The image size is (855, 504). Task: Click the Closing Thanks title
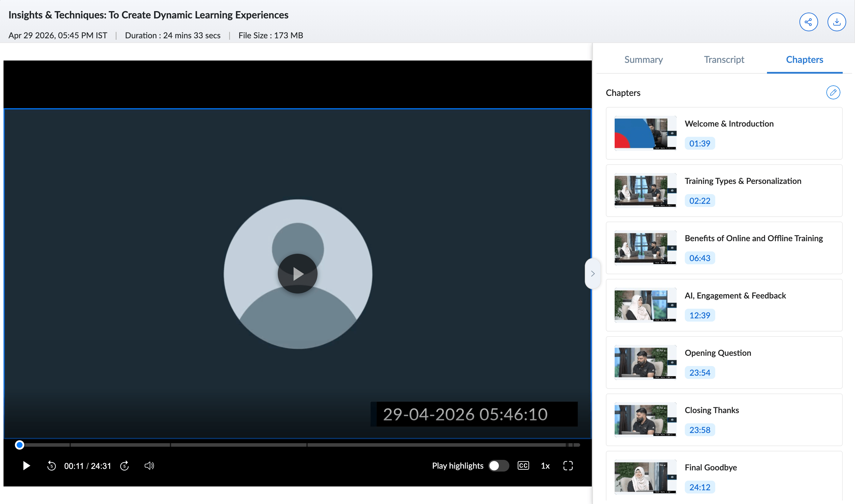[712, 410]
